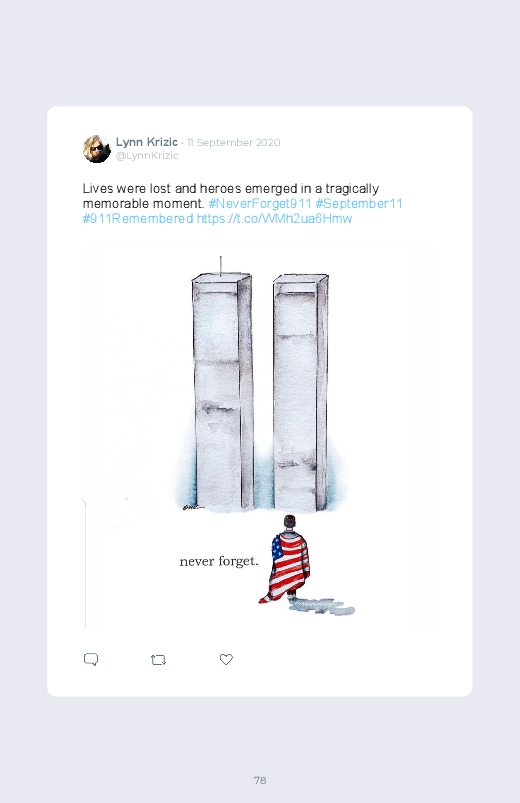
Task: Select the #September11 hashtag
Action: (x=359, y=203)
